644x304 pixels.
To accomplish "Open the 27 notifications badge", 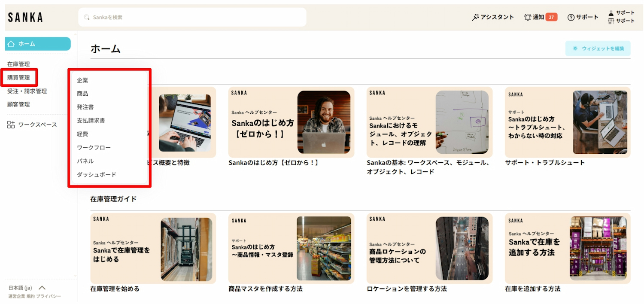I will coord(552,17).
